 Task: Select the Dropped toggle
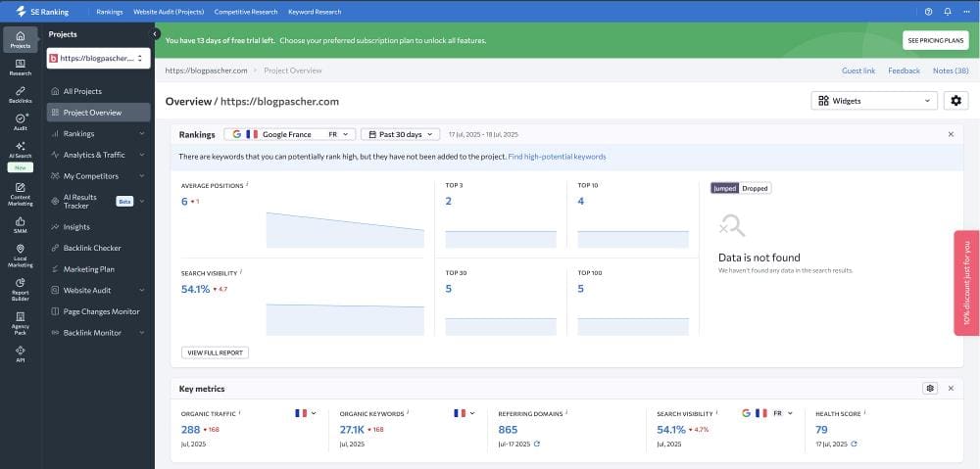[x=755, y=188]
